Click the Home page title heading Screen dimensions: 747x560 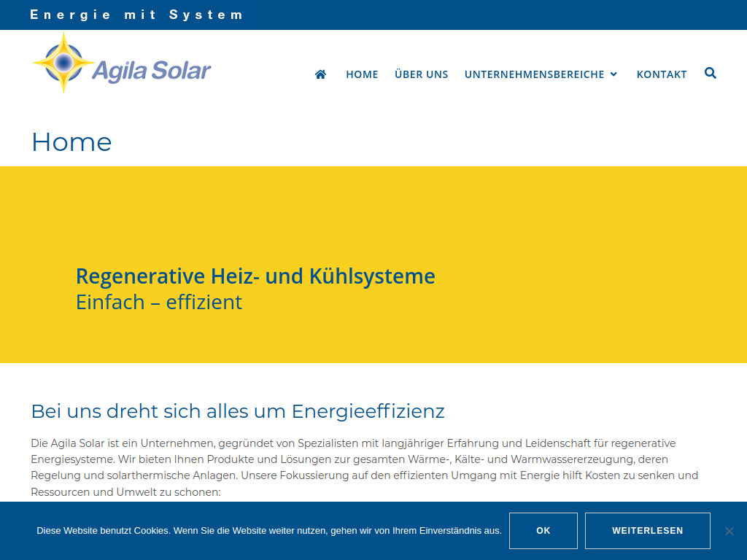click(x=71, y=142)
